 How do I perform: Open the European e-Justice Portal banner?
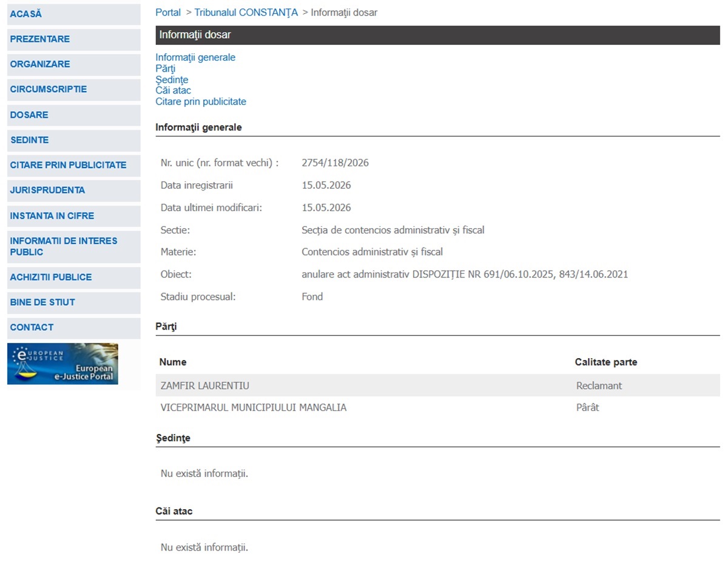point(62,364)
